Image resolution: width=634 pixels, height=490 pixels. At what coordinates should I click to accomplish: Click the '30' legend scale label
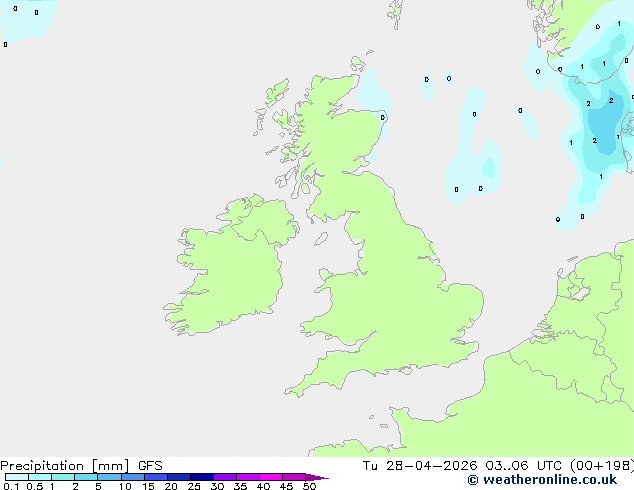(x=217, y=486)
